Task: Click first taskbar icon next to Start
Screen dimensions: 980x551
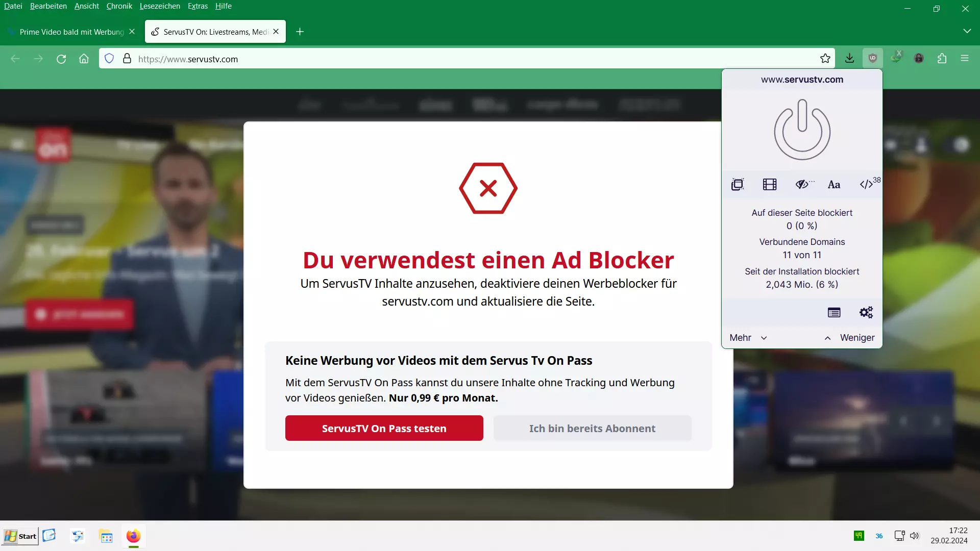Action: pyautogui.click(x=49, y=536)
